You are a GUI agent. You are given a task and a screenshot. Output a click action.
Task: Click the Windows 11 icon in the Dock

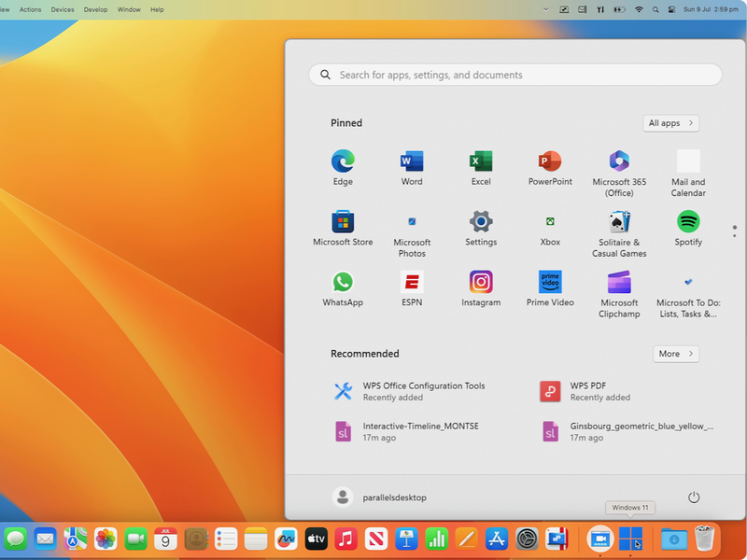coord(631,539)
